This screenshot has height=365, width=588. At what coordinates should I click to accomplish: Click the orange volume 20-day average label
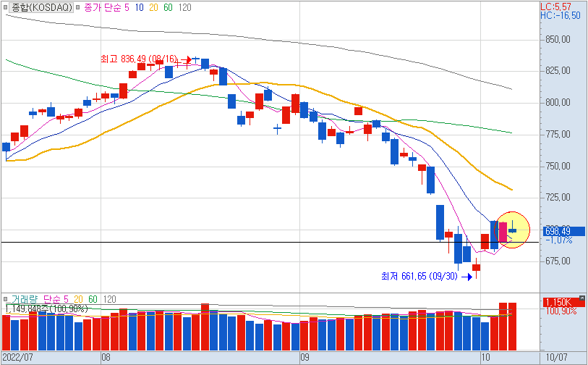pyautogui.click(x=78, y=299)
